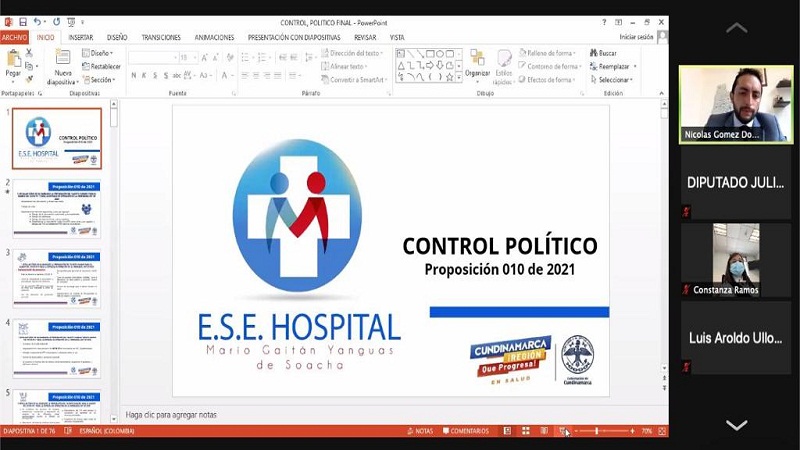Open Contorno de forma dropdown
The height and width of the screenshot is (450, 800).
tap(549, 66)
